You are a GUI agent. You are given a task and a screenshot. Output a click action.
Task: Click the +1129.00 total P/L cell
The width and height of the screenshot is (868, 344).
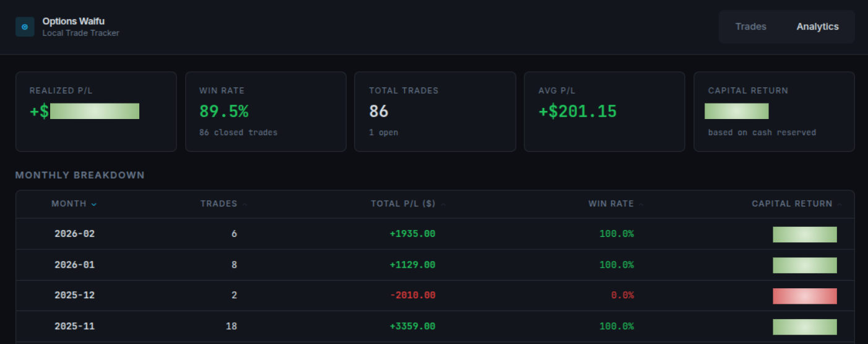[412, 265]
